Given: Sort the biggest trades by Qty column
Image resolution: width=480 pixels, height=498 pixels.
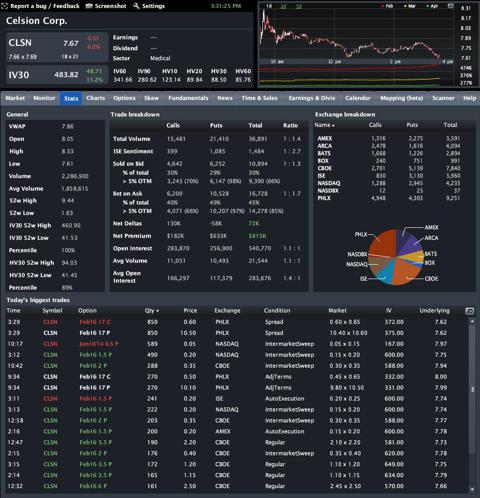Looking at the screenshot, I should (x=152, y=311).
